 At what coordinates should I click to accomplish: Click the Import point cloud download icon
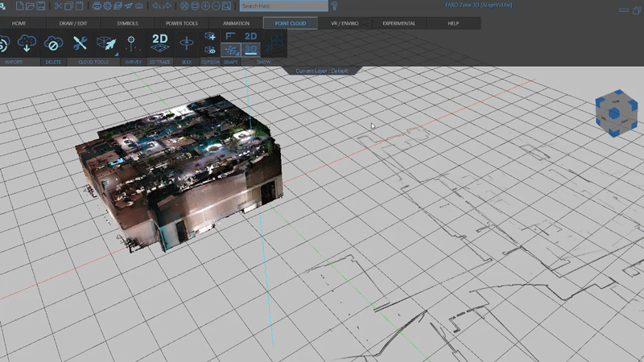click(27, 43)
